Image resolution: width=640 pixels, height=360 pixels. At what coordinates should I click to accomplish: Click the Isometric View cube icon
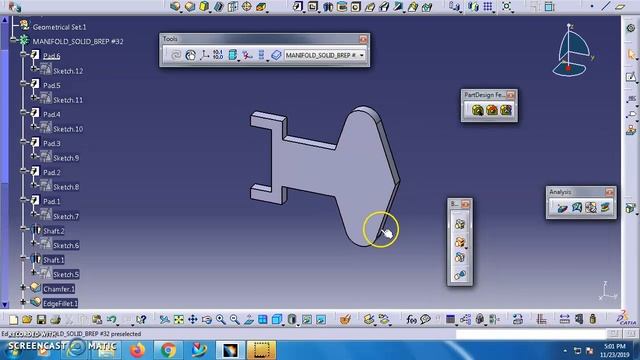[x=277, y=319]
